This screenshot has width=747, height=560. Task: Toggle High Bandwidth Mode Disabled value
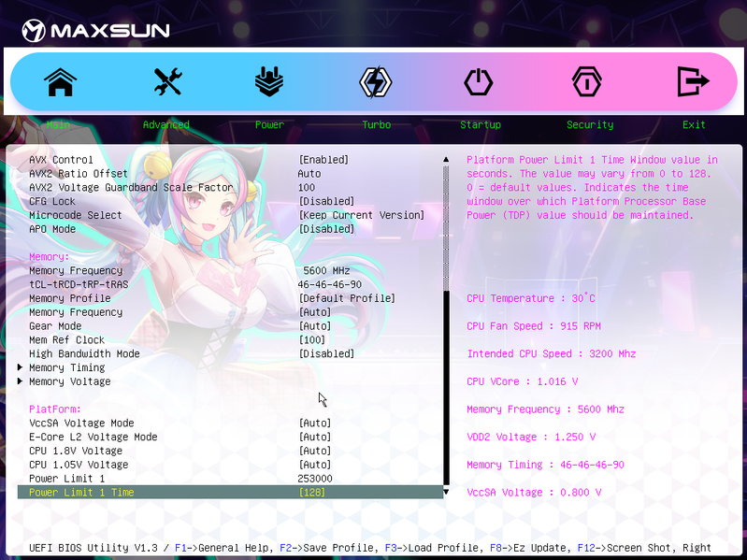pos(326,353)
